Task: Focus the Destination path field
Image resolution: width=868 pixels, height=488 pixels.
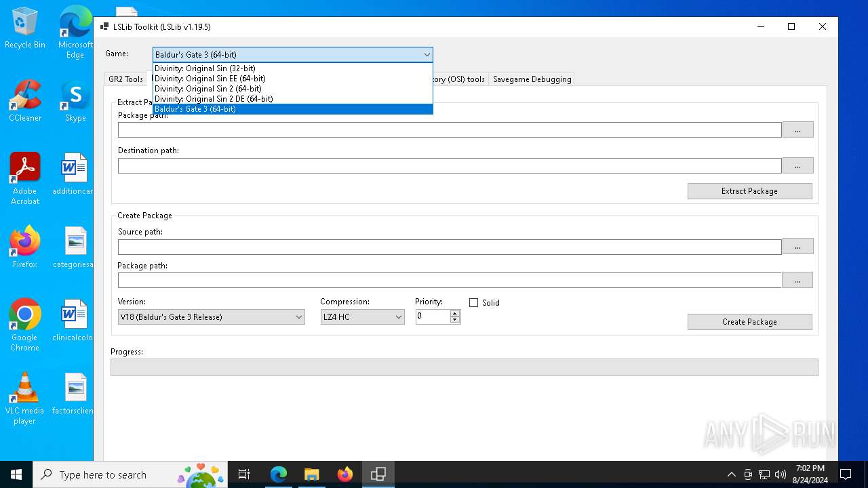Action: click(x=450, y=165)
